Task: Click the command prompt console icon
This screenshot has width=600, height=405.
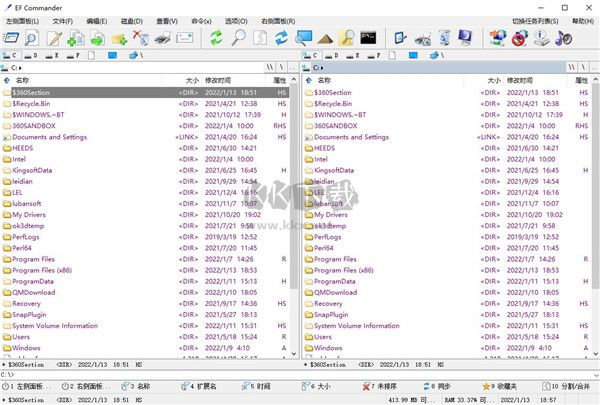Action: (x=368, y=38)
